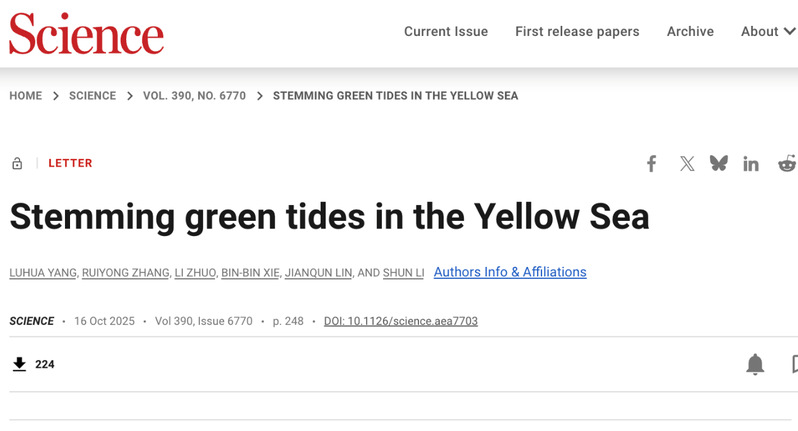Open the Current Issue menu item

click(x=446, y=32)
